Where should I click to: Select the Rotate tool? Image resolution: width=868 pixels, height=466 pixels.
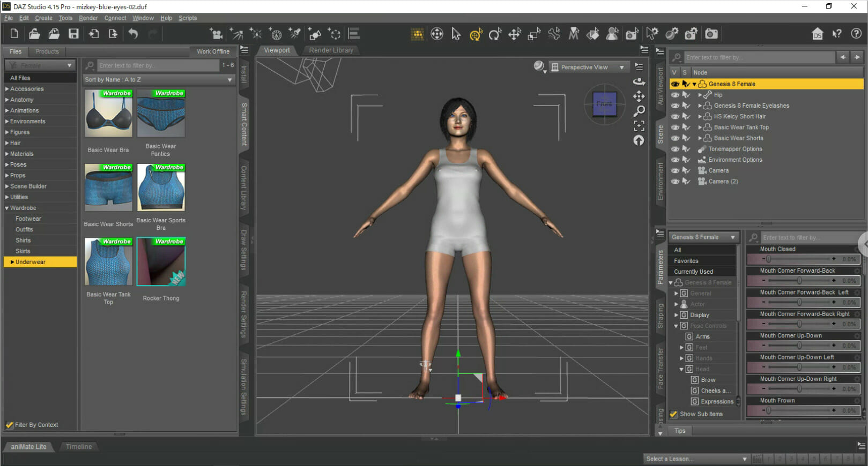click(x=495, y=34)
